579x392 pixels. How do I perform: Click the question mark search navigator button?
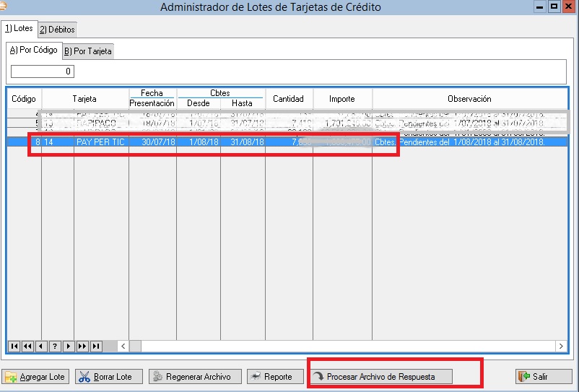[x=56, y=347]
